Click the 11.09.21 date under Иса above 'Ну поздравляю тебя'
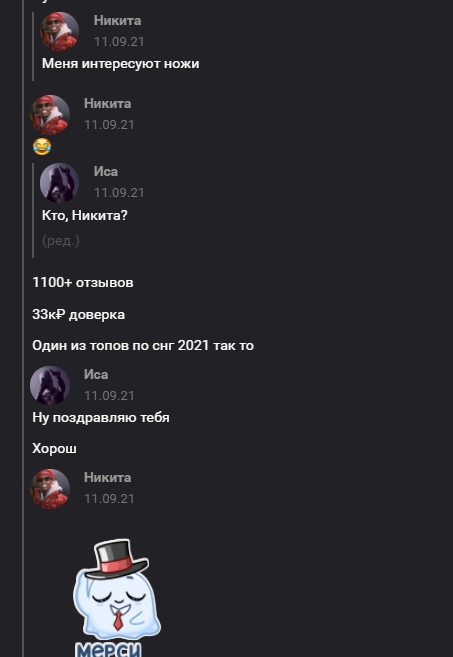This screenshot has width=453, height=657. 109,396
